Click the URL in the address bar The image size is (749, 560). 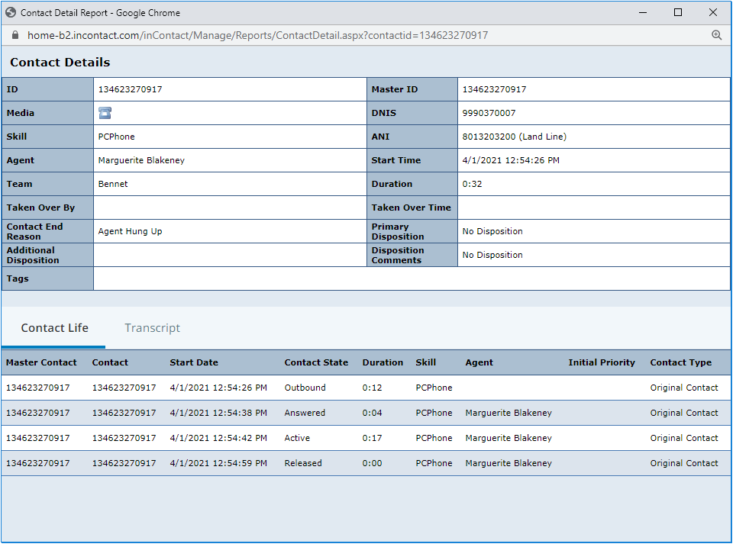(258, 35)
